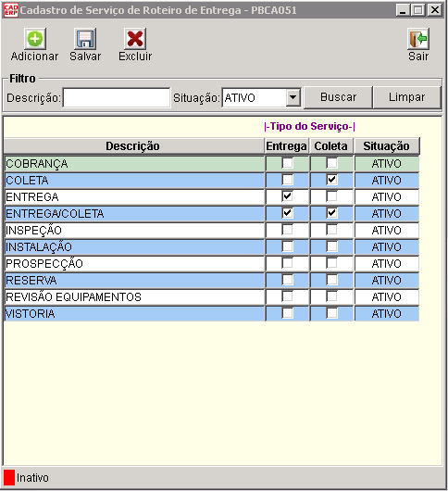Focus the Descrição filter text field
Screen dimensions: 448x491
[x=117, y=97]
